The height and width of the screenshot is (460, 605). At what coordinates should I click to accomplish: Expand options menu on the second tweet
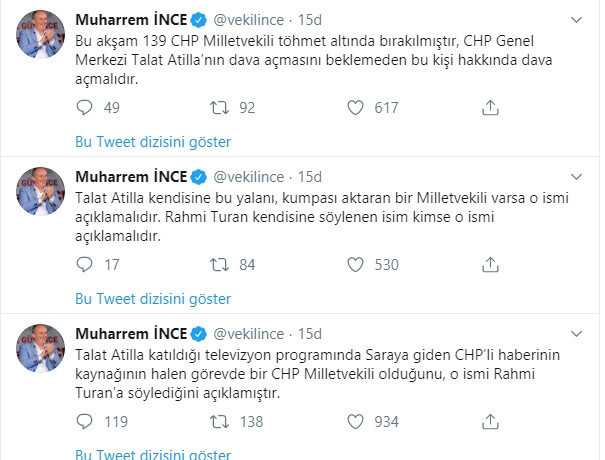582,176
